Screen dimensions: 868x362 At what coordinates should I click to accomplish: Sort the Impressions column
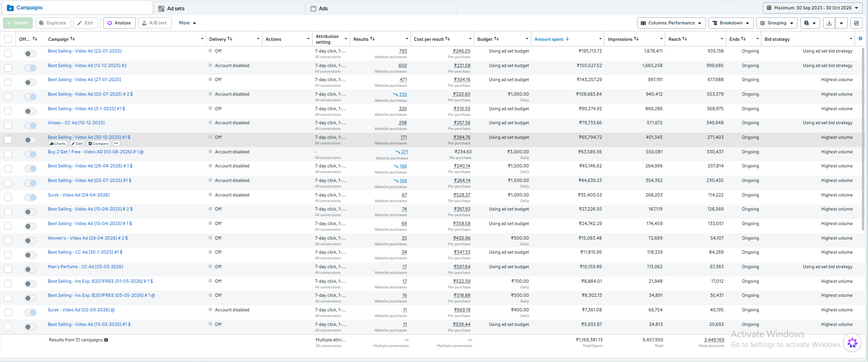[x=636, y=39]
